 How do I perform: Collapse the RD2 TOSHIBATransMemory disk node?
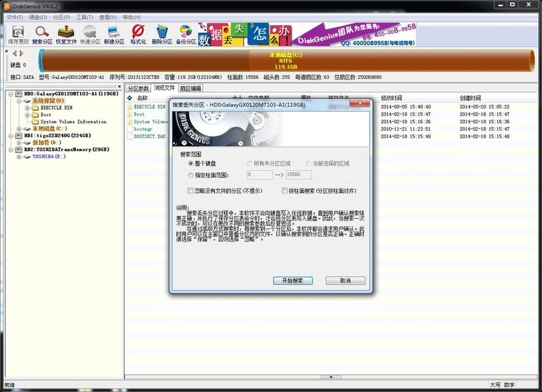[11, 150]
